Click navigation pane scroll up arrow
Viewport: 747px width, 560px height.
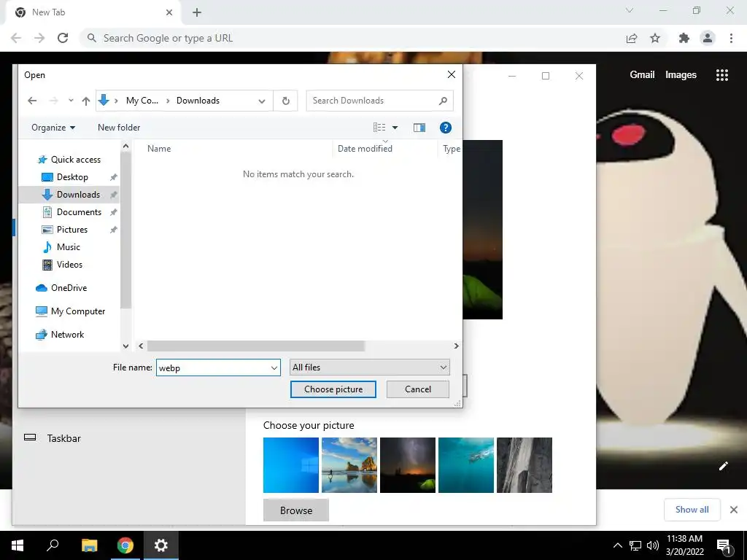[x=125, y=146]
